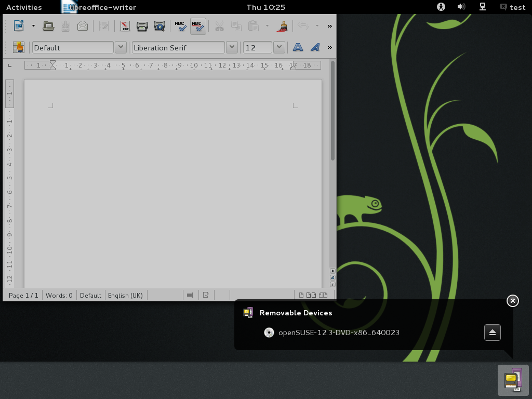Image resolution: width=532 pixels, height=399 pixels.
Task: Toggle the selection mode status bar icon
Action: tap(190, 295)
